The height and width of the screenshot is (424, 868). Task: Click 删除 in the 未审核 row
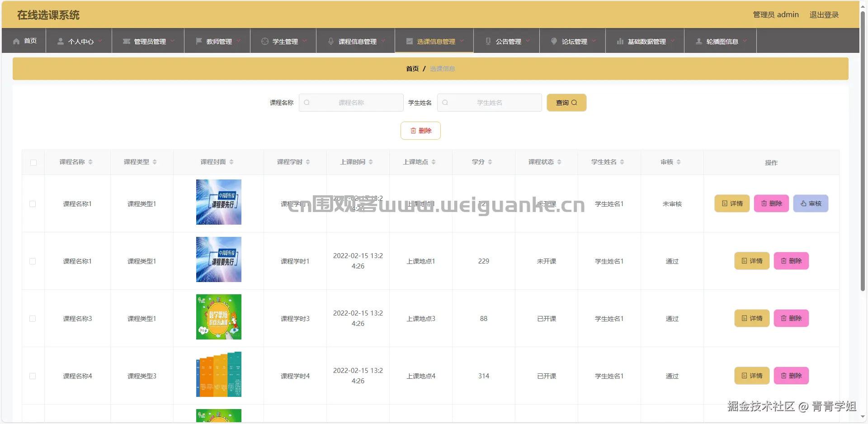point(771,203)
